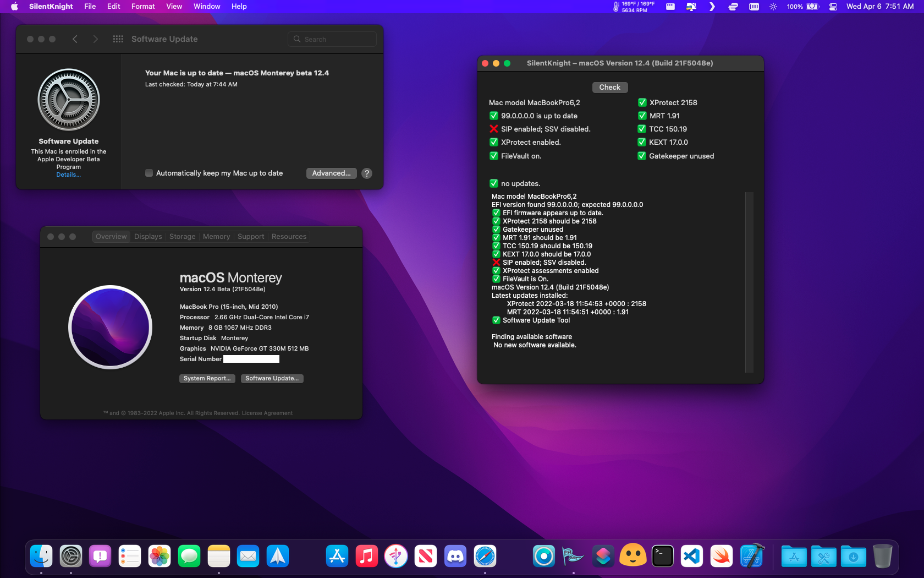The image size is (924, 578).
Task: Open Apple News in the Dock
Action: (x=426, y=556)
